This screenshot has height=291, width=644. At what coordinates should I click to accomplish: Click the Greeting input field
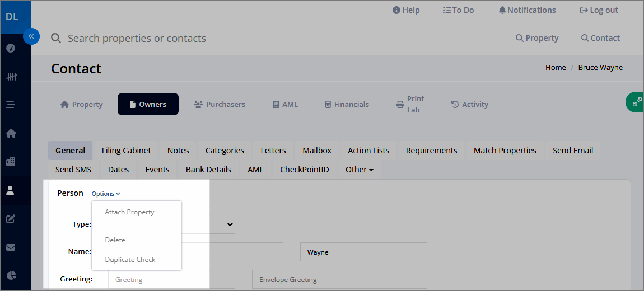coord(172,279)
